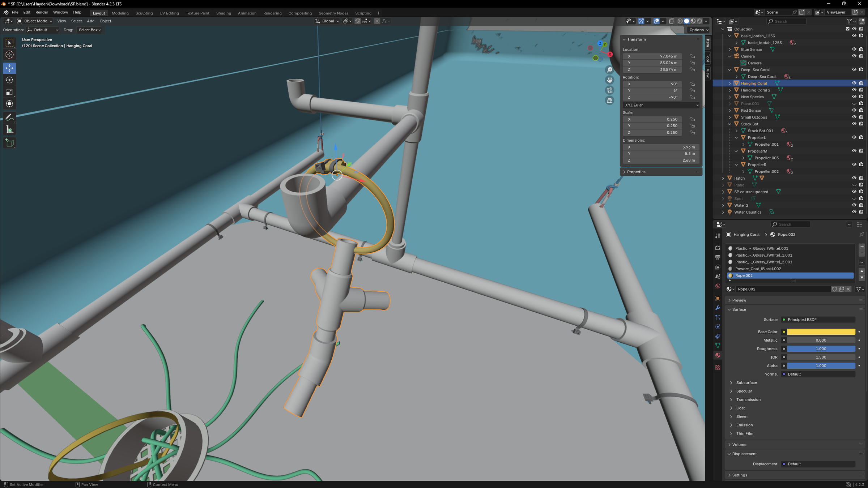
Task: Click the Location X input field
Action: [x=652, y=56]
